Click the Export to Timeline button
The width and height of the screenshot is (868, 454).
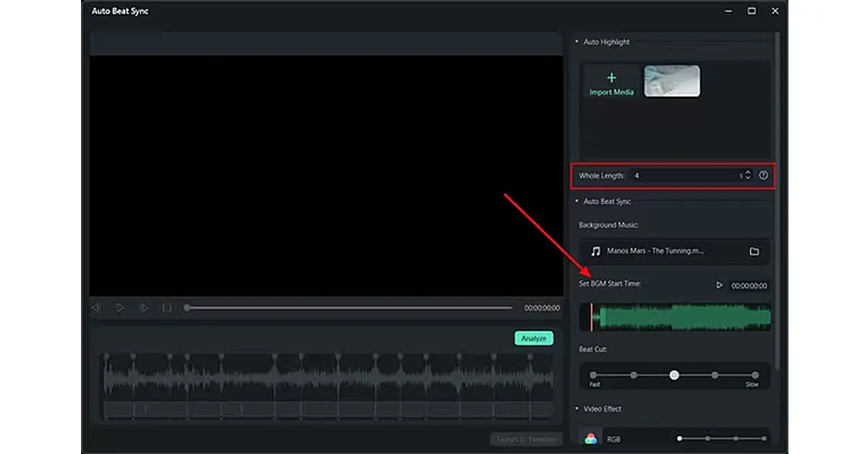click(526, 440)
